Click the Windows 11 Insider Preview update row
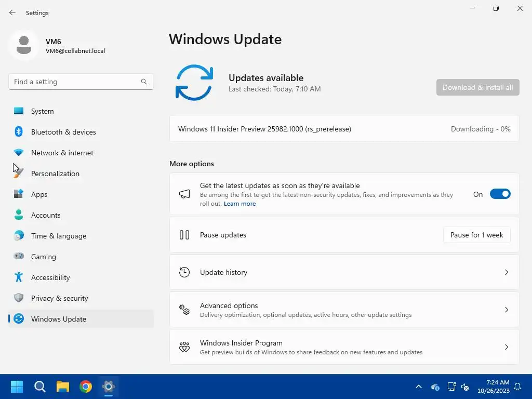 click(344, 129)
